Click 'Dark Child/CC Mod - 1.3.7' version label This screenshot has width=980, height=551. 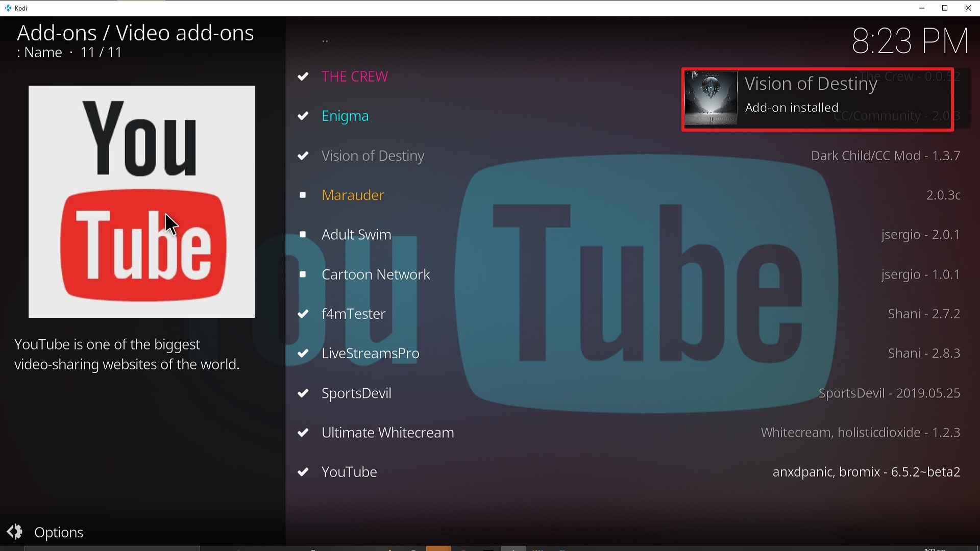point(886,156)
